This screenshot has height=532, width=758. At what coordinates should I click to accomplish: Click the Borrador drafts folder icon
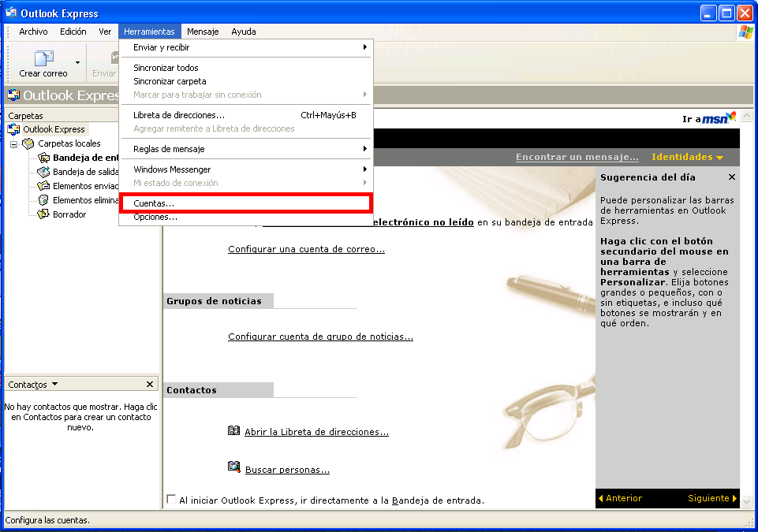43,214
